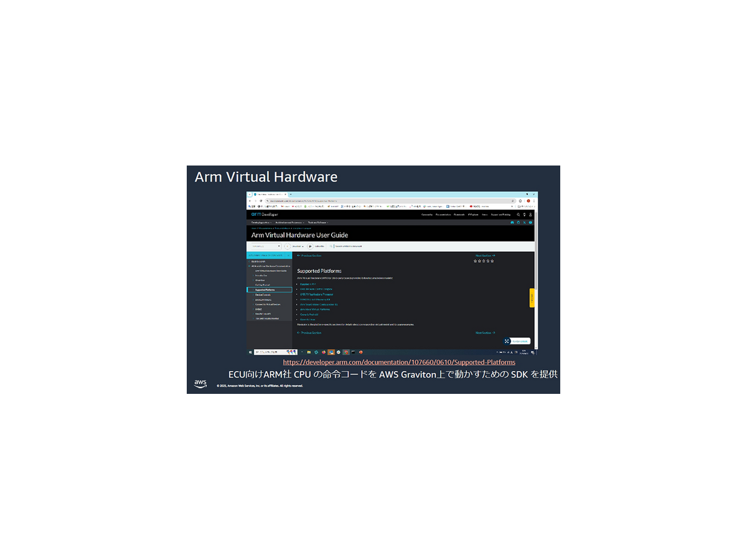The width and height of the screenshot is (747, 560).
Task: Click the search magnifier icon in Arm header
Action: (x=518, y=215)
